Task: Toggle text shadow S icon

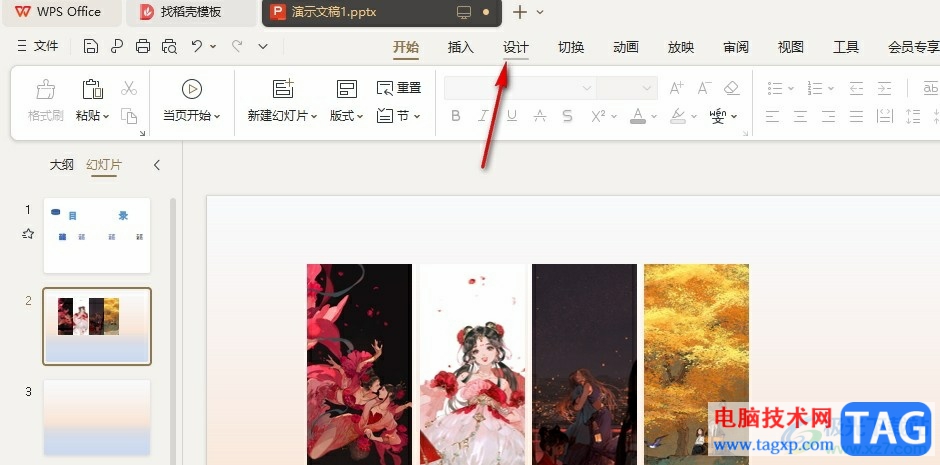Action: pyautogui.click(x=567, y=116)
